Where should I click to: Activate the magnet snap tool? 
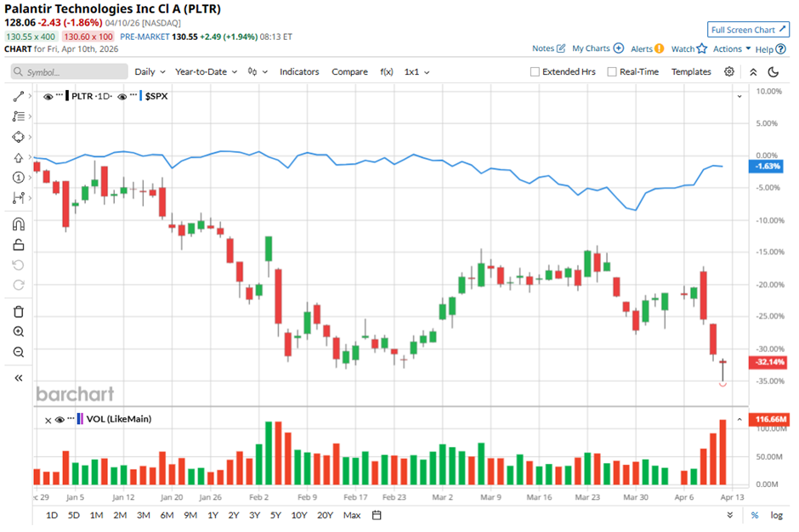(x=19, y=224)
